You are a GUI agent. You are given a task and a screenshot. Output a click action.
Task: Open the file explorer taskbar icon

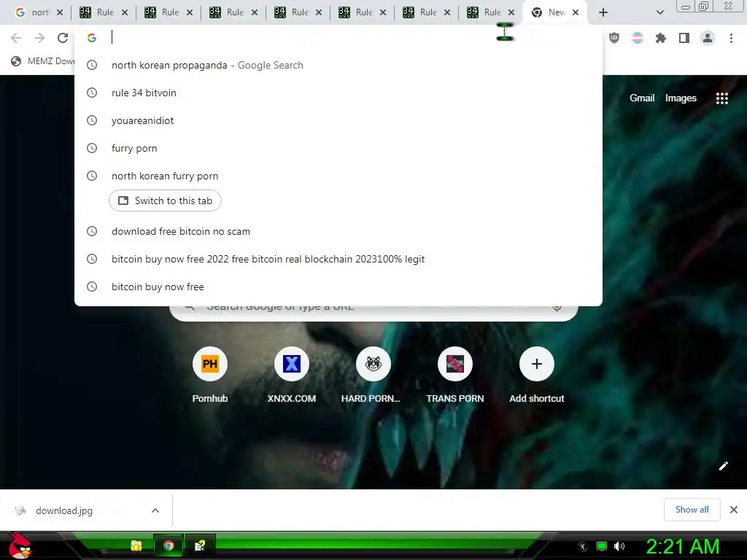coord(136,545)
